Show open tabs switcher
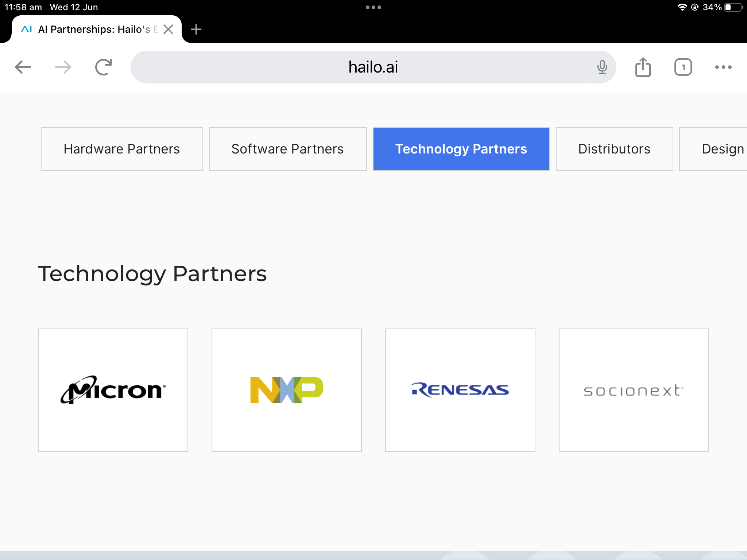 click(x=683, y=67)
